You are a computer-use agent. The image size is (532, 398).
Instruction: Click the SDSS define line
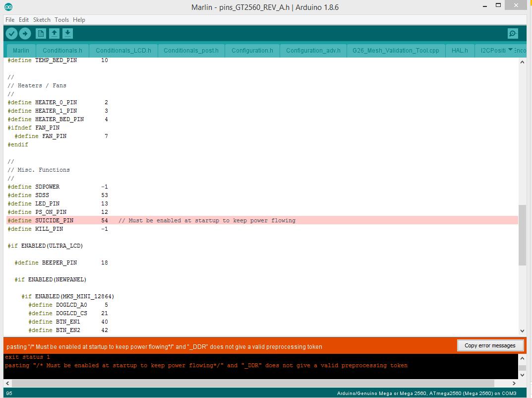58,195
